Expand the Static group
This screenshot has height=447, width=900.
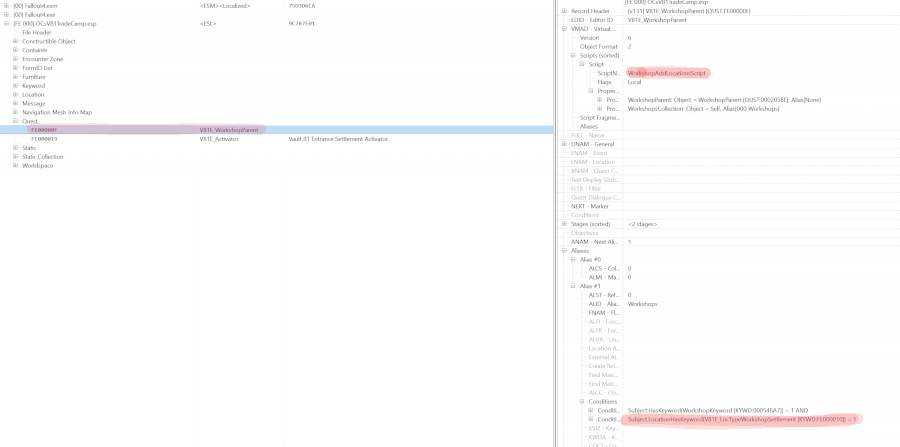(x=15, y=148)
